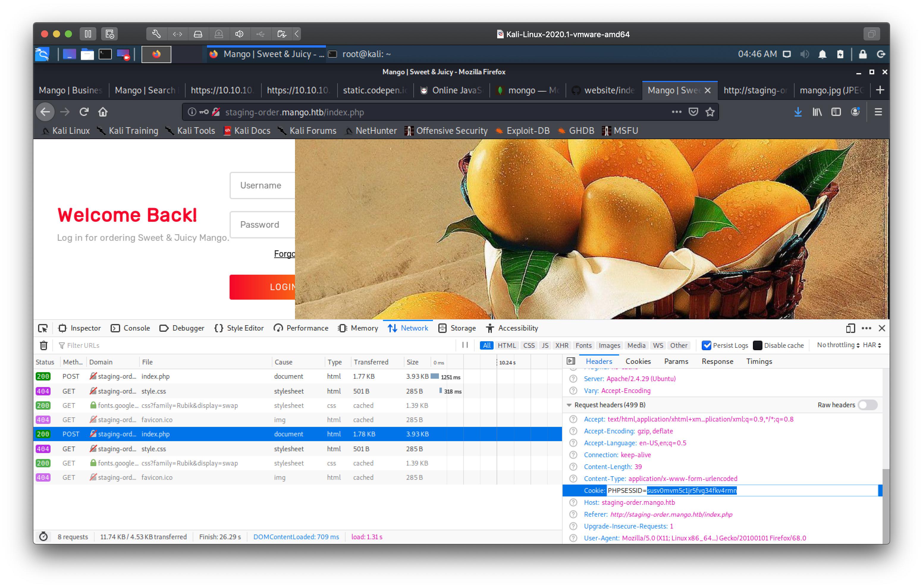
Task: Click the Firefox home icon
Action: tap(103, 112)
